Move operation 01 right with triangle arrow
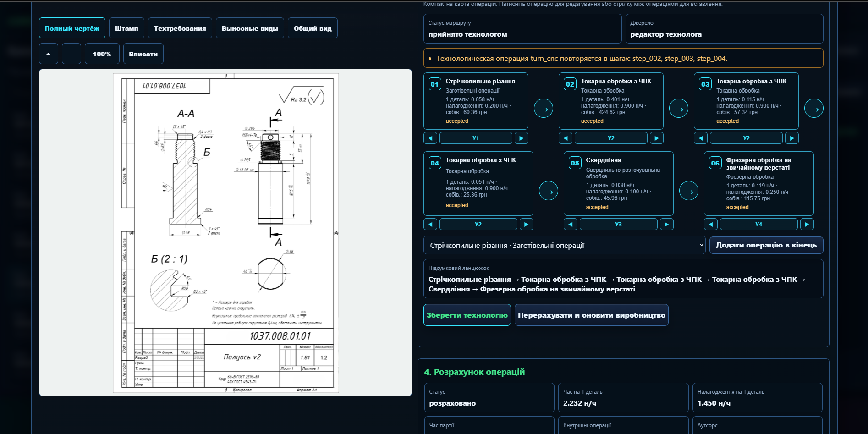 [x=522, y=138]
